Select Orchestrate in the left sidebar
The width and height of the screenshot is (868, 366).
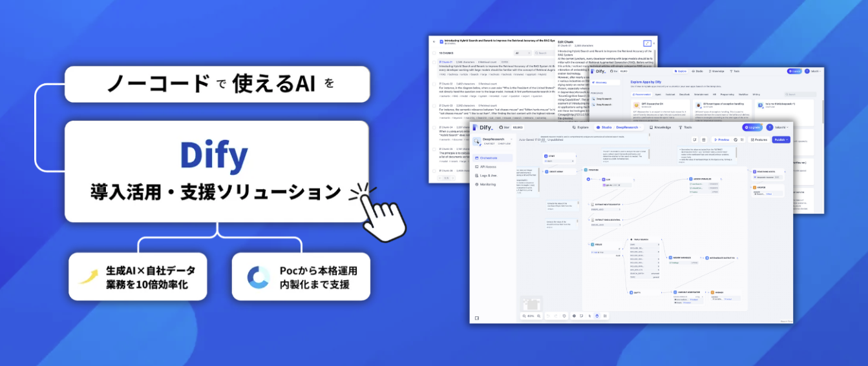(x=488, y=158)
